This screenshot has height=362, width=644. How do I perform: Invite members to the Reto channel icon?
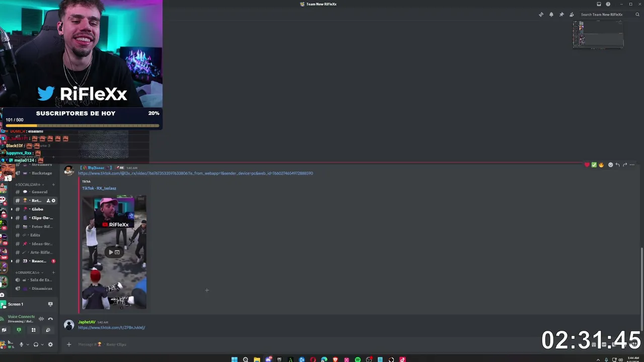pos(48,201)
